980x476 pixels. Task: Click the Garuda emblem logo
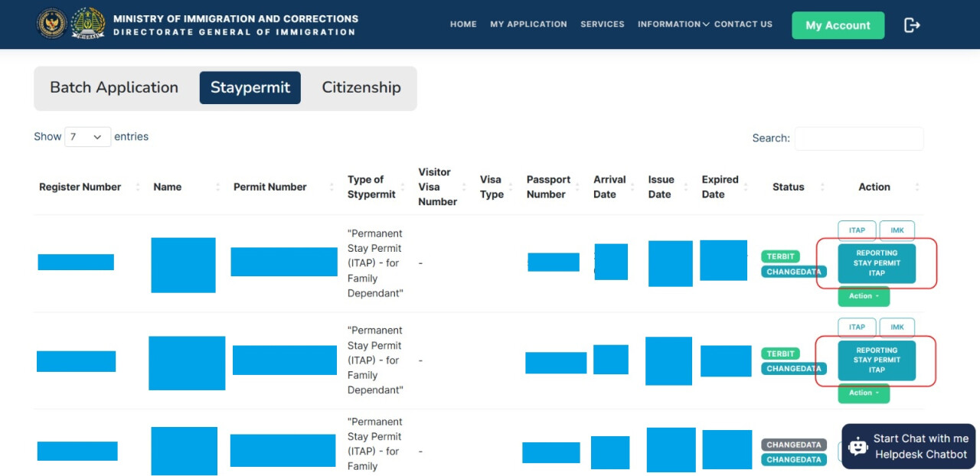(x=52, y=24)
